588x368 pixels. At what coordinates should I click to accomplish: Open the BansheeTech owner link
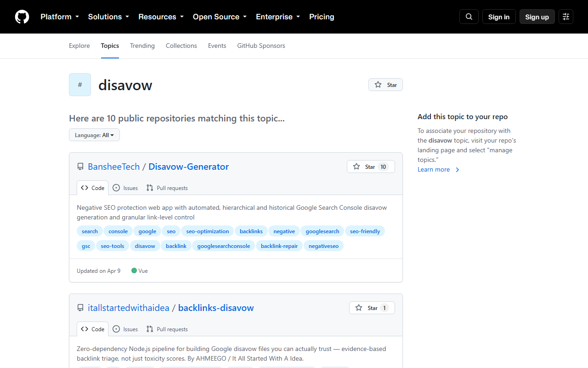(114, 167)
